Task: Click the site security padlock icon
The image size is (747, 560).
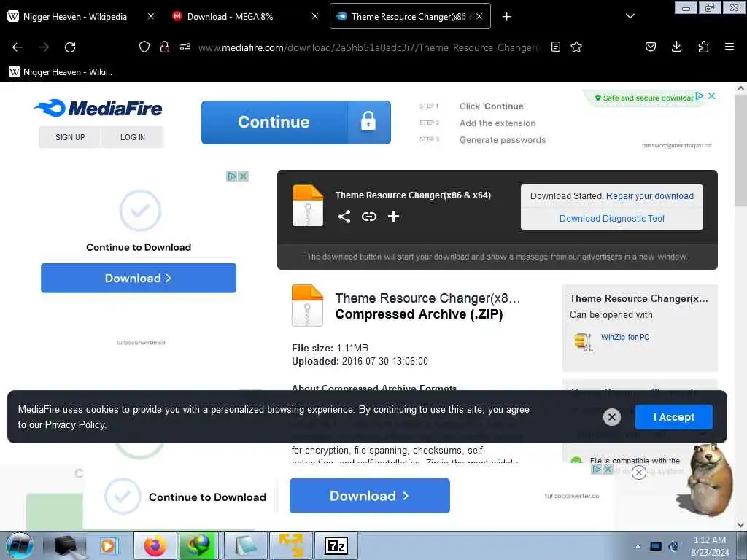Action: coord(165,47)
